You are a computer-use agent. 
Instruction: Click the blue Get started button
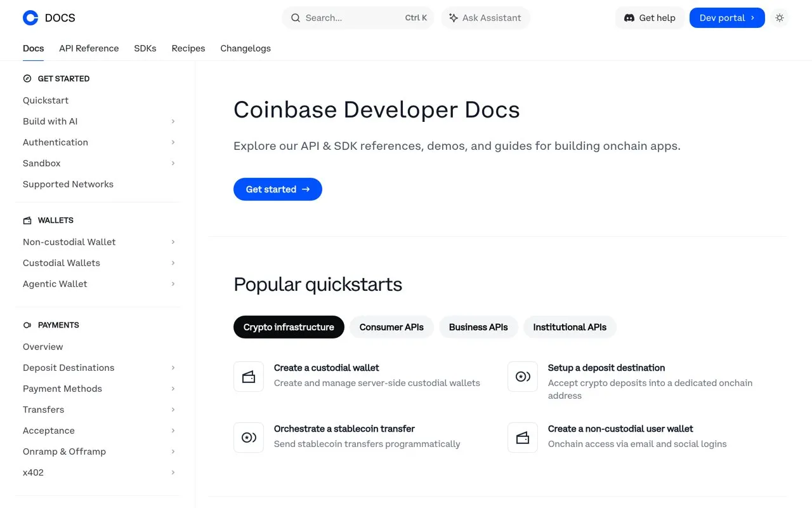278,189
